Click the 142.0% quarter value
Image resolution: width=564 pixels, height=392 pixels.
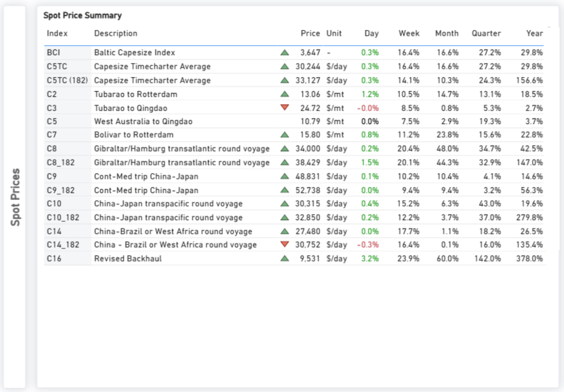click(488, 258)
